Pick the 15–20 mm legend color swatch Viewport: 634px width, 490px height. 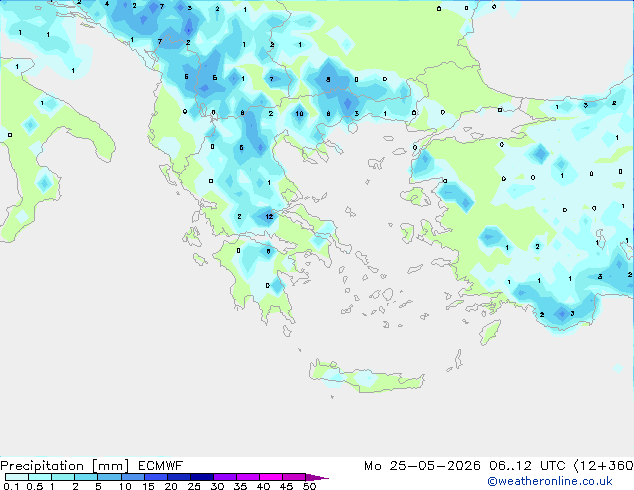pos(156,477)
